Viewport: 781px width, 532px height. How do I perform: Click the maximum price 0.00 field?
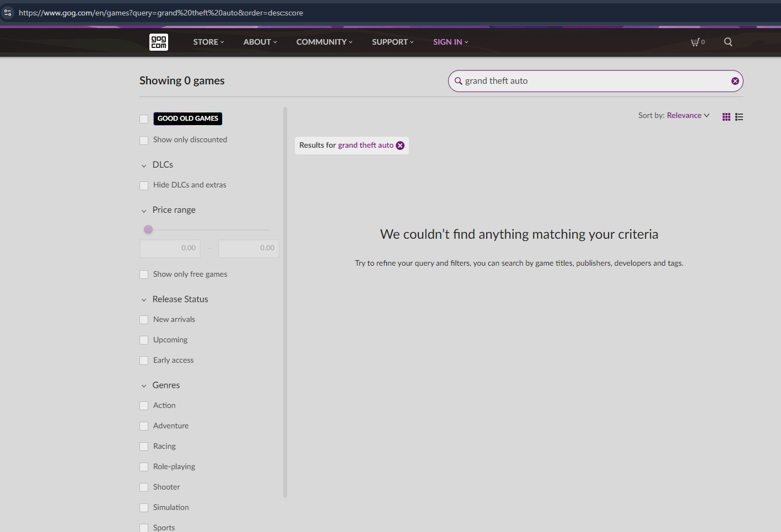249,248
